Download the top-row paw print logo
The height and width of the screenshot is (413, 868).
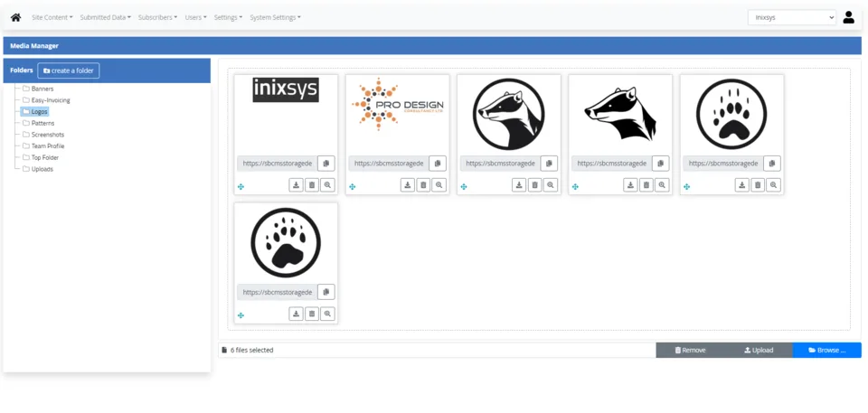[x=742, y=185]
